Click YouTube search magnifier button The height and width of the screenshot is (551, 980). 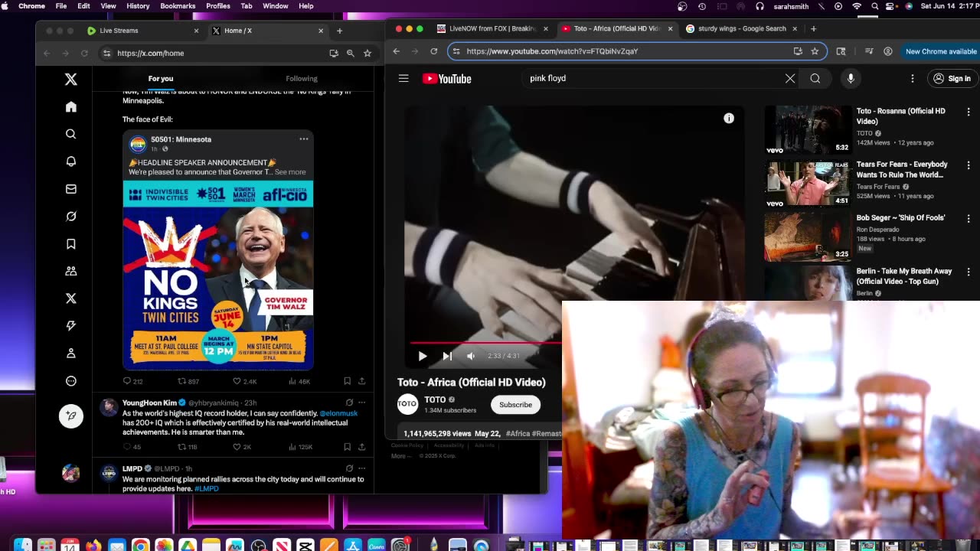[x=815, y=78]
